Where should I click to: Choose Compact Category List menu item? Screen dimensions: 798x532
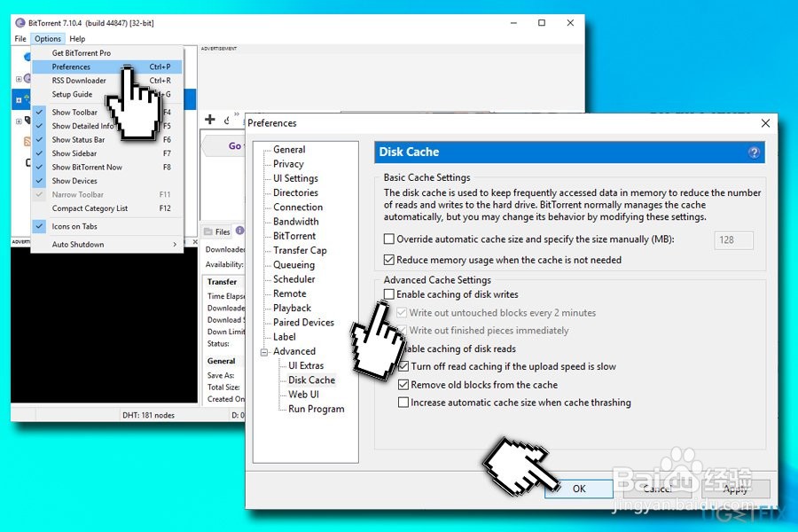coord(107,208)
